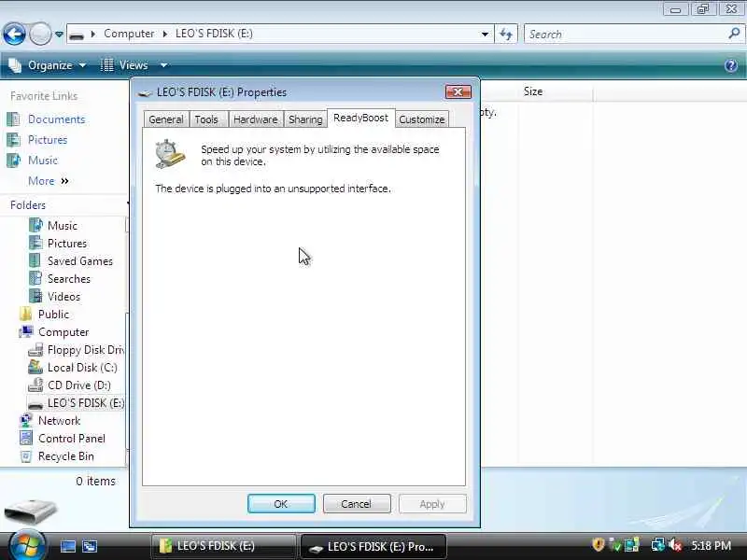Switch to the General tab
The height and width of the screenshot is (560, 747).
(x=166, y=119)
